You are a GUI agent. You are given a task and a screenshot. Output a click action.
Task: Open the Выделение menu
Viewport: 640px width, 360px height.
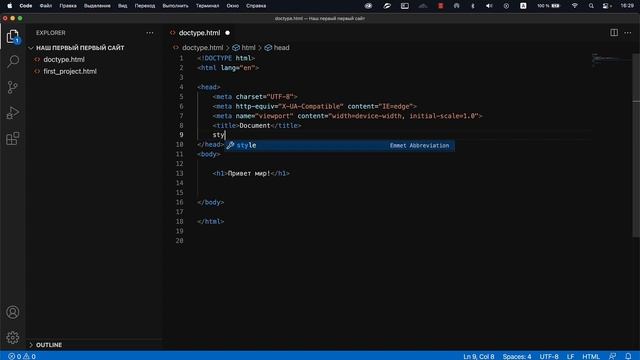pyautogui.click(x=97, y=6)
